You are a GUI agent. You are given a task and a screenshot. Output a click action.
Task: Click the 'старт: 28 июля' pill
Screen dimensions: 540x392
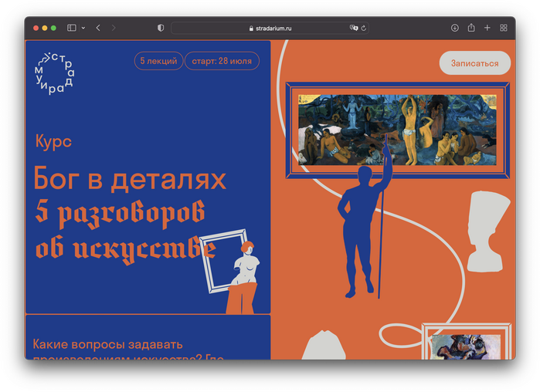(222, 61)
